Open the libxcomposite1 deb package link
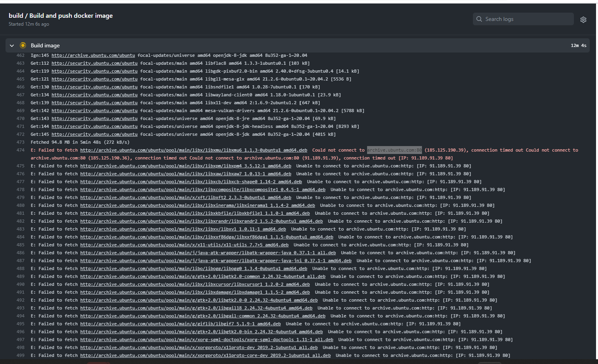Image resolution: width=598 pixels, height=364 pixels. [203, 190]
